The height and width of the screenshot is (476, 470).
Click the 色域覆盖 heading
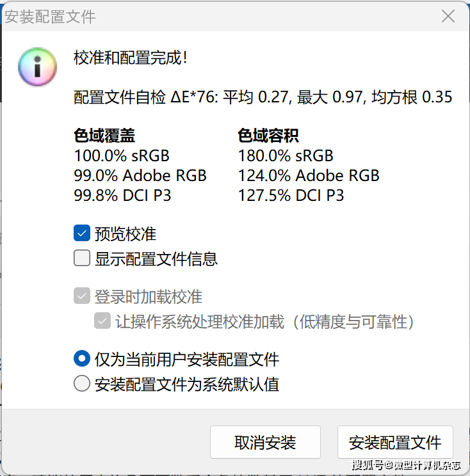click(x=104, y=136)
